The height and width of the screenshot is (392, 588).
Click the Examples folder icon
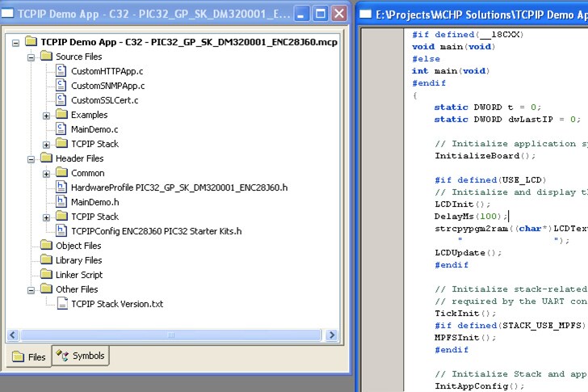pos(61,114)
